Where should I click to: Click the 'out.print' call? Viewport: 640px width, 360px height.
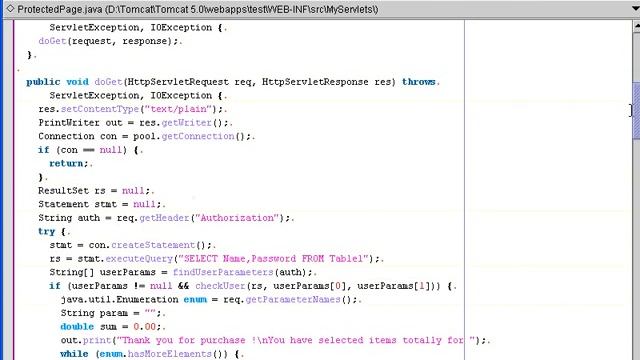click(x=86, y=340)
